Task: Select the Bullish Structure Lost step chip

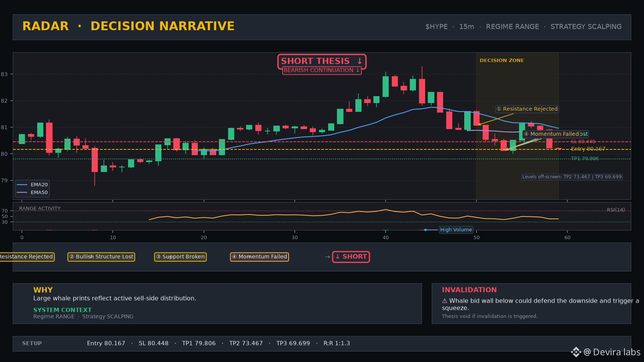Action: pyautogui.click(x=101, y=257)
